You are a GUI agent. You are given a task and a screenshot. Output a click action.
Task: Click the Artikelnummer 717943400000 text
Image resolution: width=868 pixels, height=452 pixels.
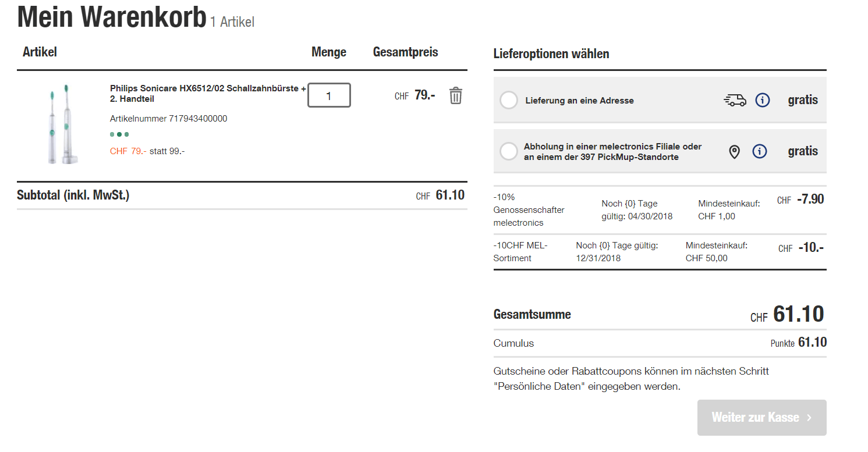click(x=168, y=119)
